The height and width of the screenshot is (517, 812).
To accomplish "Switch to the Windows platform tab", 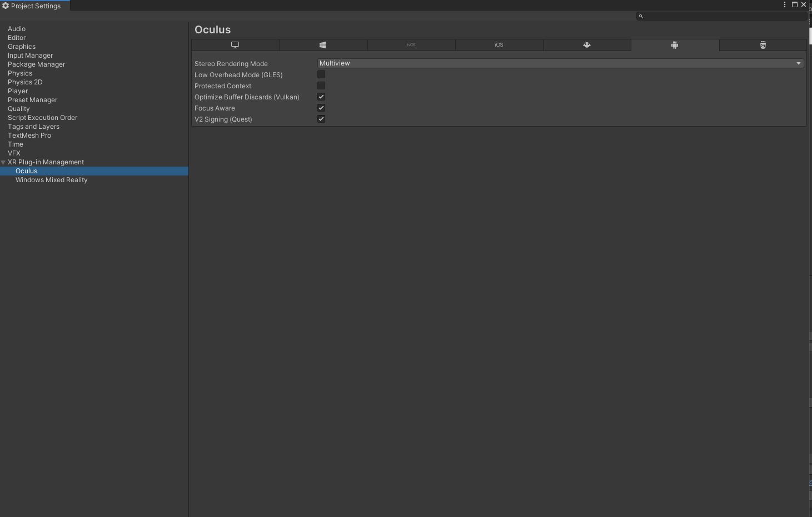I will [323, 45].
